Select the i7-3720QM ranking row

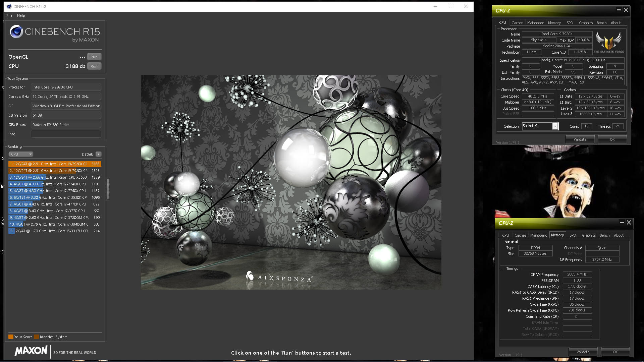(x=55, y=218)
